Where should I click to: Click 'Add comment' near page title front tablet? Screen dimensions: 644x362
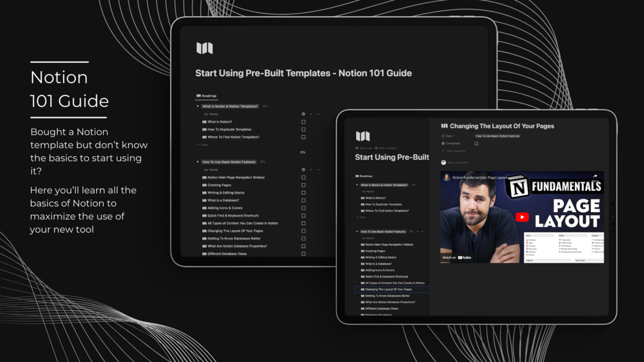(x=386, y=148)
